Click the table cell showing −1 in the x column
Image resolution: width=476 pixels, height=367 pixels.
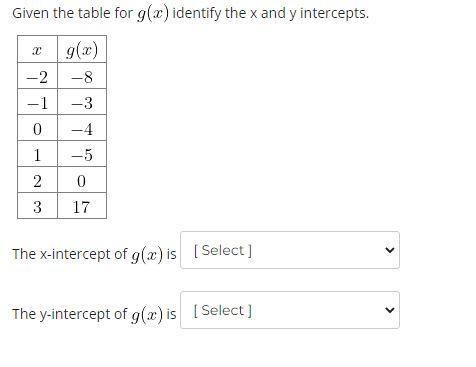coord(37,102)
